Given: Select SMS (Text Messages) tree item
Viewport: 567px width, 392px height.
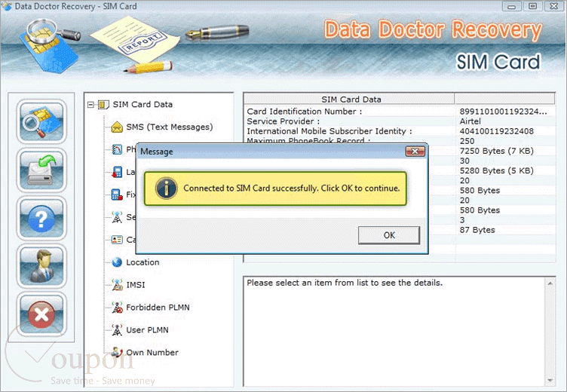Looking at the screenshot, I should tap(169, 127).
